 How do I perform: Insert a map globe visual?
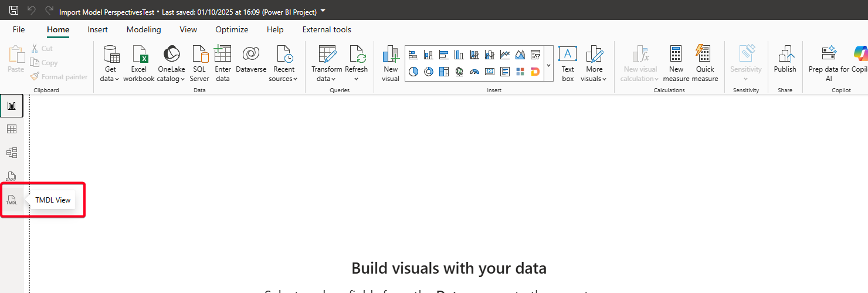[459, 72]
